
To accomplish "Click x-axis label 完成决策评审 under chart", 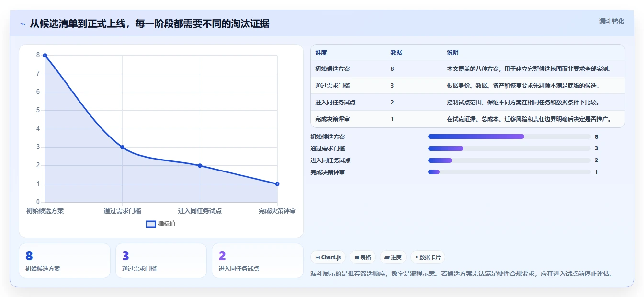I will (277, 211).
